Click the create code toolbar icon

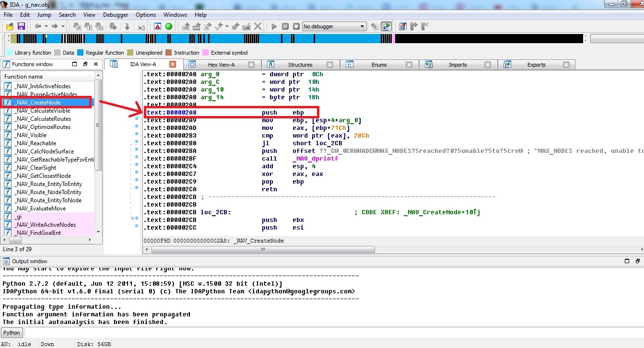coord(186,26)
